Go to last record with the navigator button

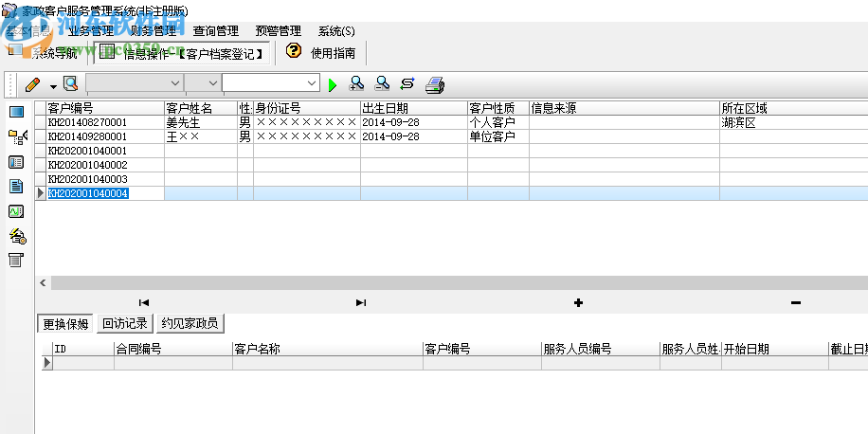tap(361, 302)
